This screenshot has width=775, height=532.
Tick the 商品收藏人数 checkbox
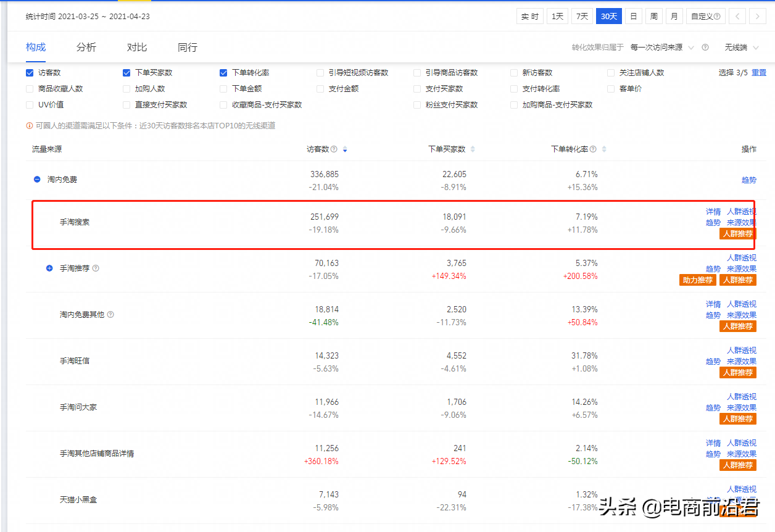pyautogui.click(x=30, y=89)
